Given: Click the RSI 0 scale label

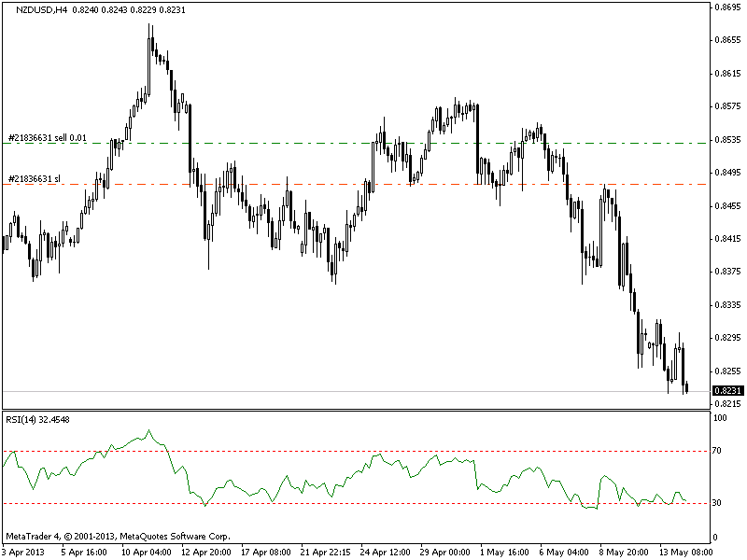Looking at the screenshot, I should [715, 538].
